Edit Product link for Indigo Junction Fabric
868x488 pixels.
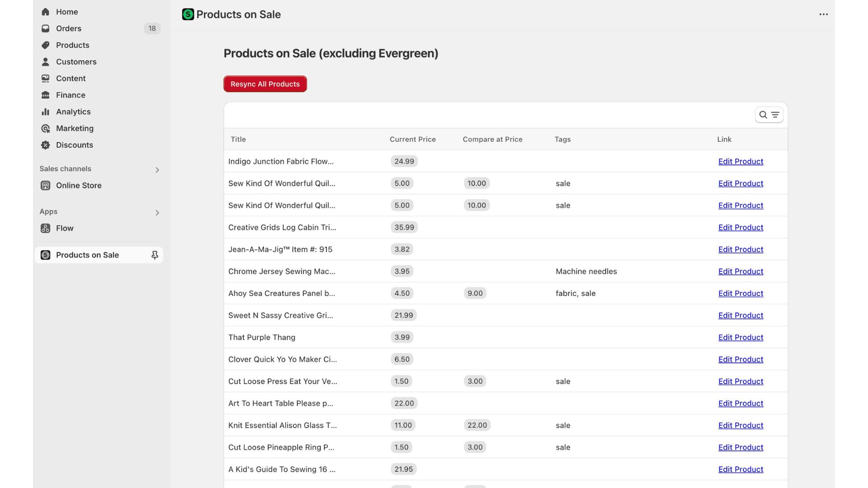tap(741, 161)
